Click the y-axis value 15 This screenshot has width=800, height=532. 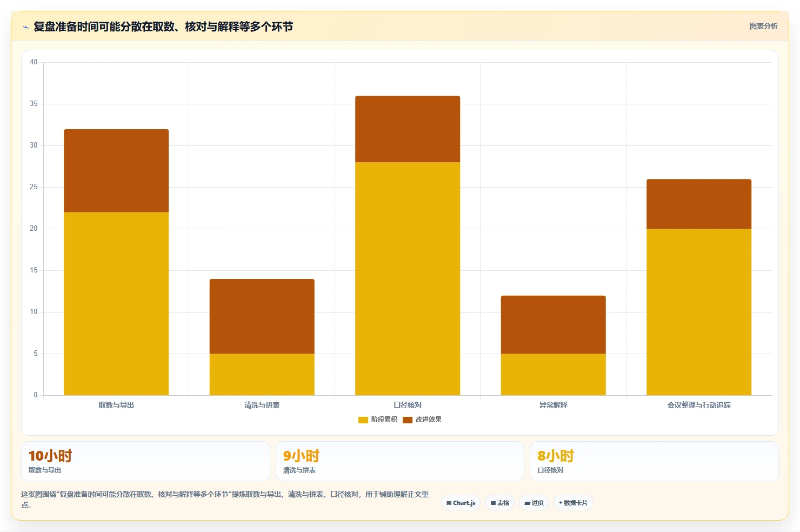(x=34, y=270)
